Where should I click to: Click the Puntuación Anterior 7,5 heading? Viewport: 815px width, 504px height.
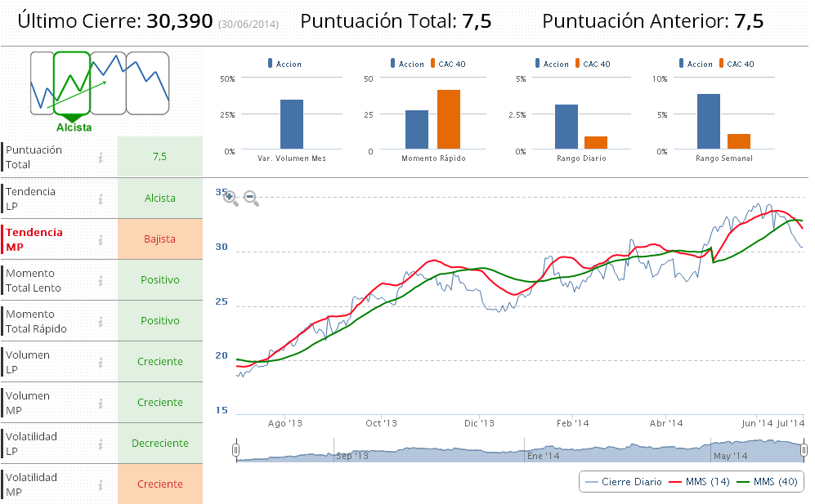[653, 20]
